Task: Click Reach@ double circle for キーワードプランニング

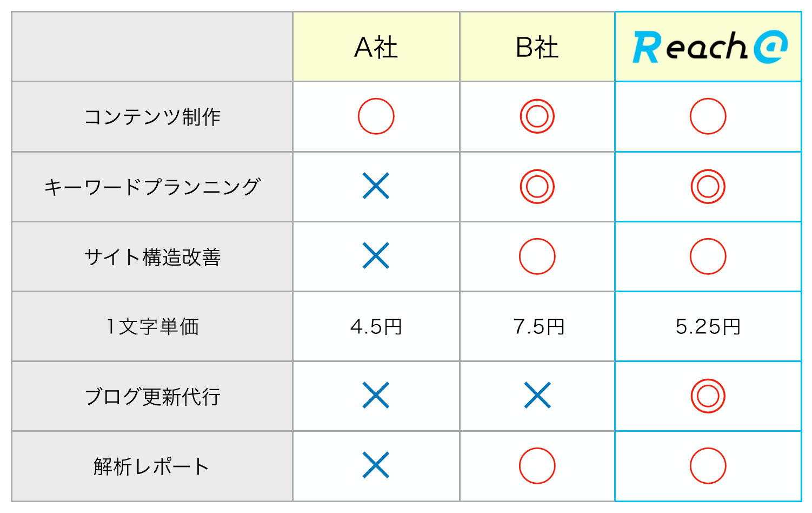Action: click(x=708, y=186)
